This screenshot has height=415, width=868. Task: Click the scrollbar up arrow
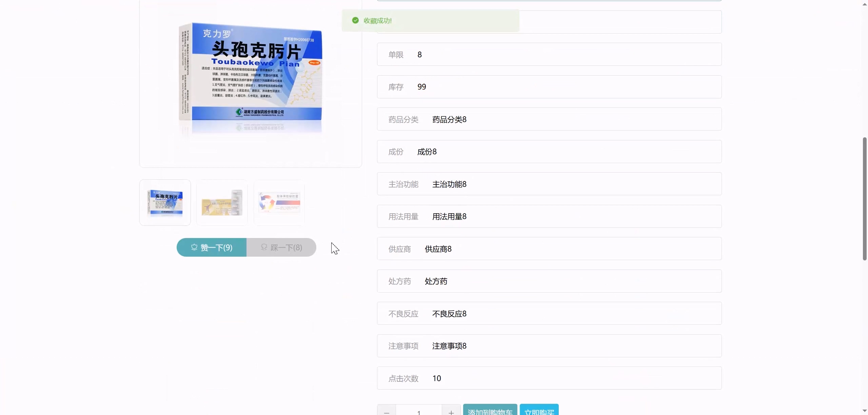coord(864,4)
